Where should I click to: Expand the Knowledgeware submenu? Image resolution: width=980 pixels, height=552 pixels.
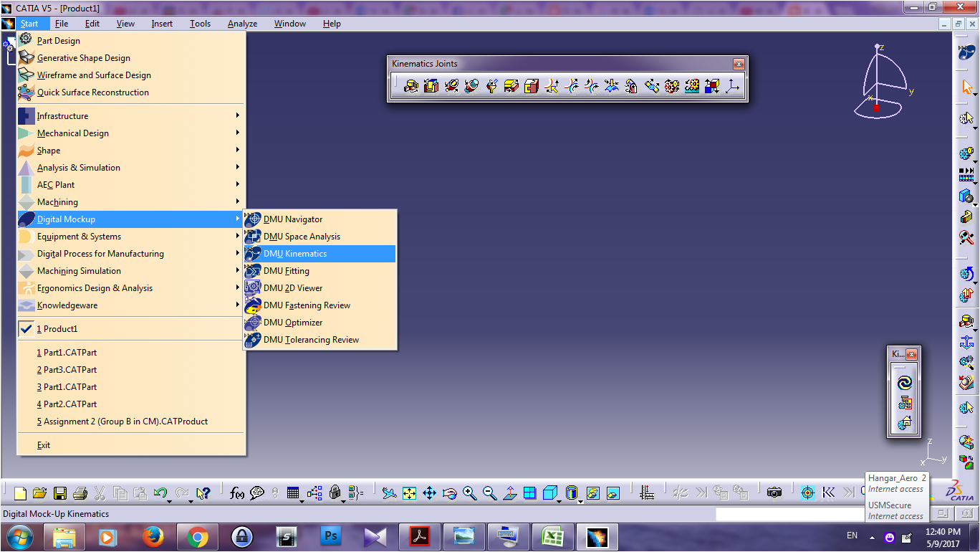coord(68,305)
